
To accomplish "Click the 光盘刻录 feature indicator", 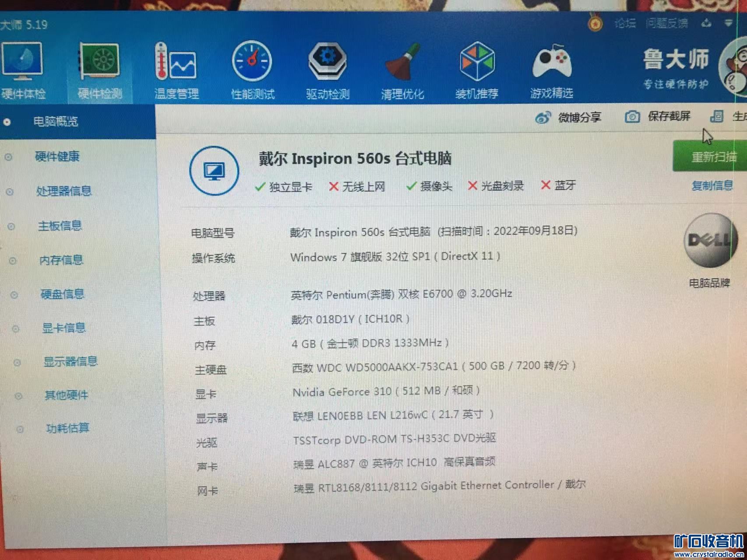I will 496,186.
